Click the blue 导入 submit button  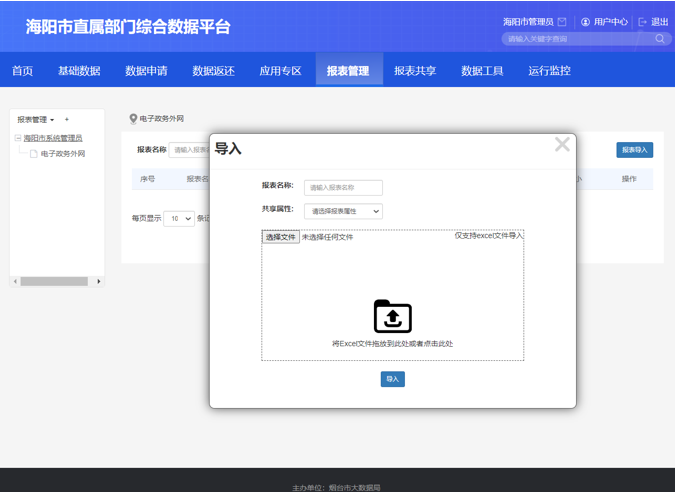(x=393, y=379)
